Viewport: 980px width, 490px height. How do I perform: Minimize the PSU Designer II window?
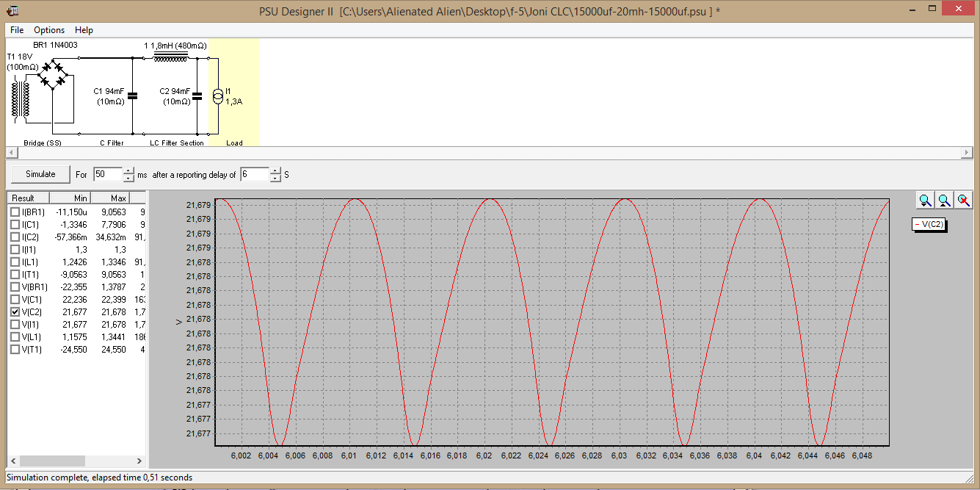point(912,9)
